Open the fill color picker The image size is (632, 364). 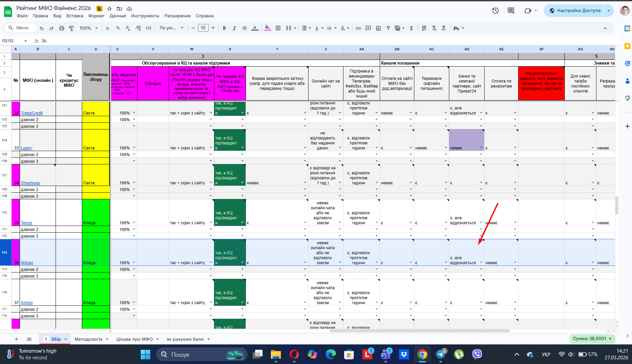click(x=267, y=28)
